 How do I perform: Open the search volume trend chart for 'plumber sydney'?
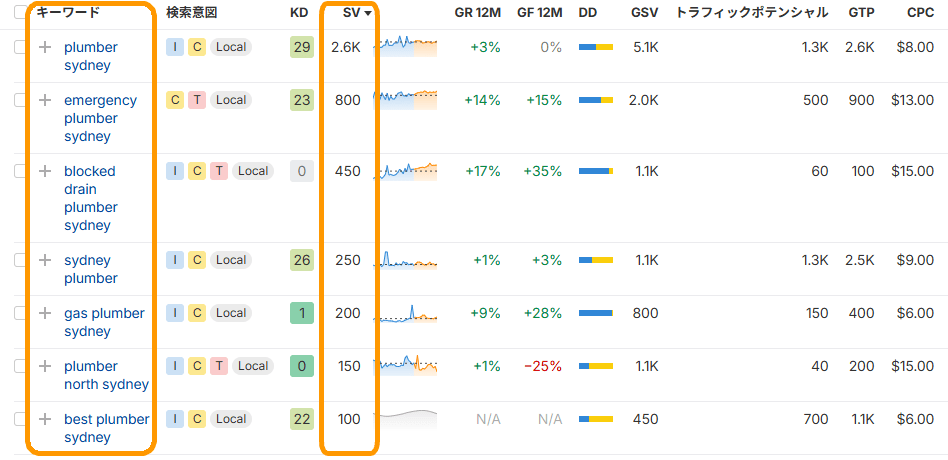point(405,47)
